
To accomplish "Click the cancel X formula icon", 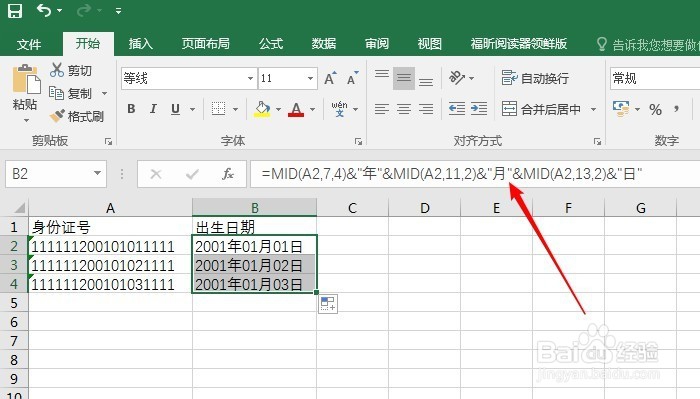I will [x=156, y=174].
